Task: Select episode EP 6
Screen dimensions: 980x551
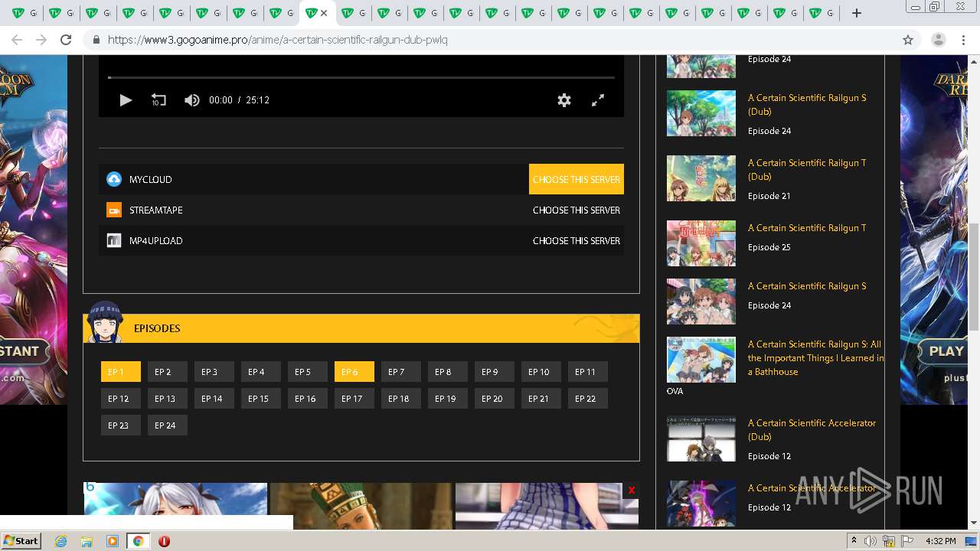Action: [x=354, y=372]
